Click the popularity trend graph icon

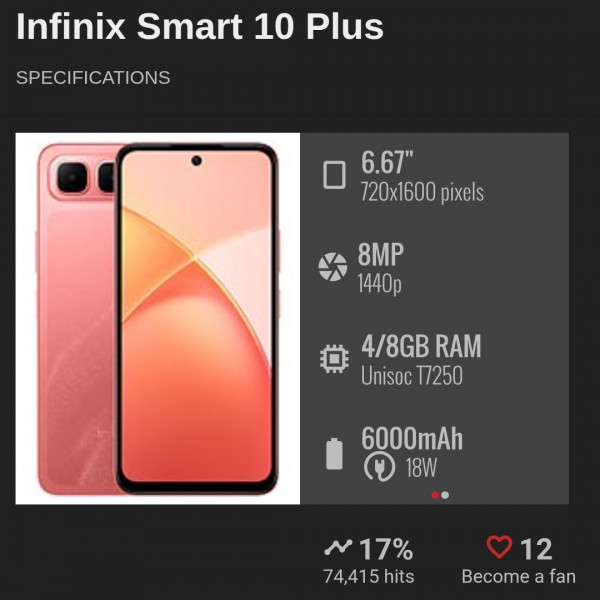[x=338, y=548]
